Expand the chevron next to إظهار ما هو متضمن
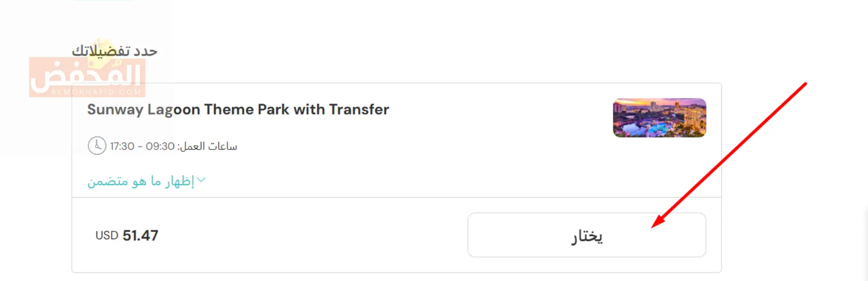 click(201, 180)
